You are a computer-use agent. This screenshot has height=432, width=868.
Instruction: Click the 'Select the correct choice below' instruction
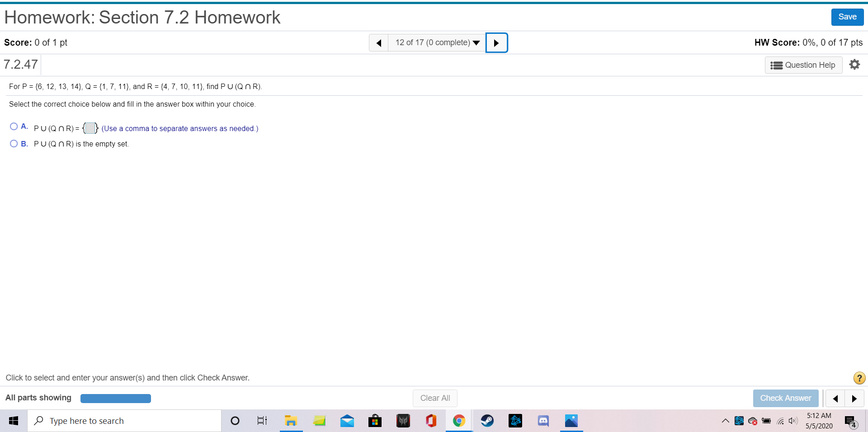tap(132, 104)
